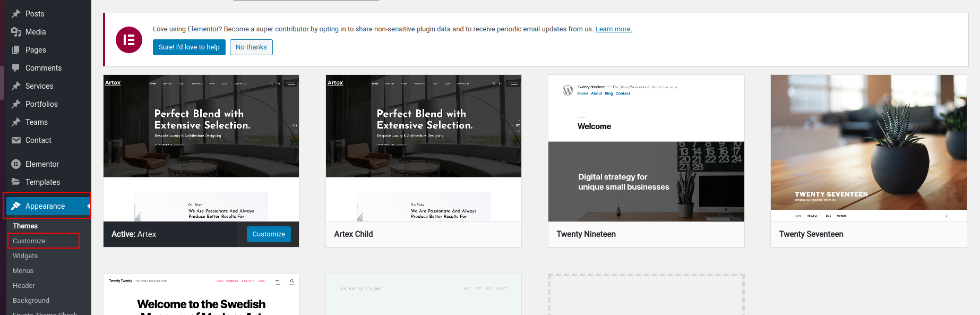980x315 pixels.
Task: Click the Posts pin icon in the sidebar
Action: (16, 14)
